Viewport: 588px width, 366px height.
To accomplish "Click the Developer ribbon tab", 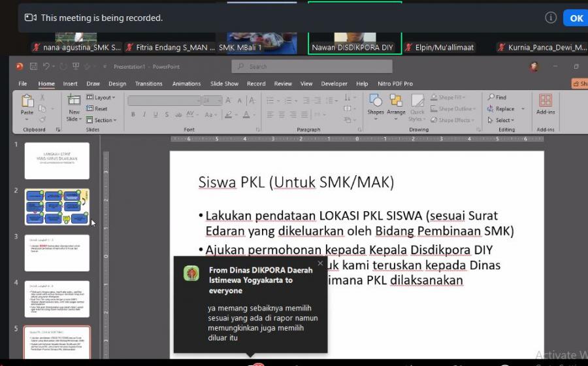I will [334, 84].
